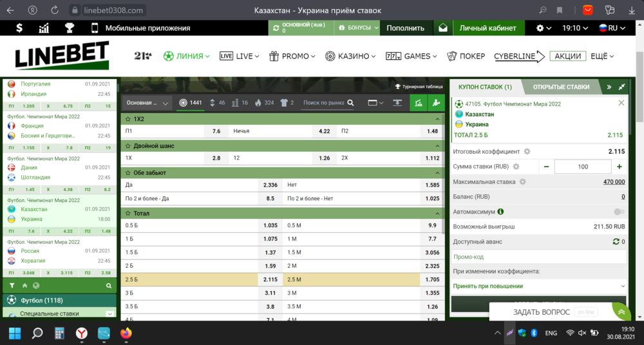Click the Linebet logo
644x345 pixels.
pyautogui.click(x=62, y=55)
